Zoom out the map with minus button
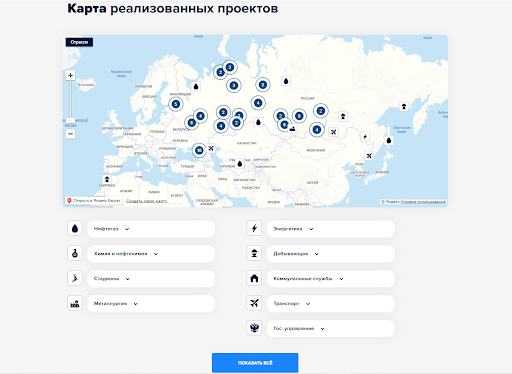The width and height of the screenshot is (512, 374). [70, 134]
